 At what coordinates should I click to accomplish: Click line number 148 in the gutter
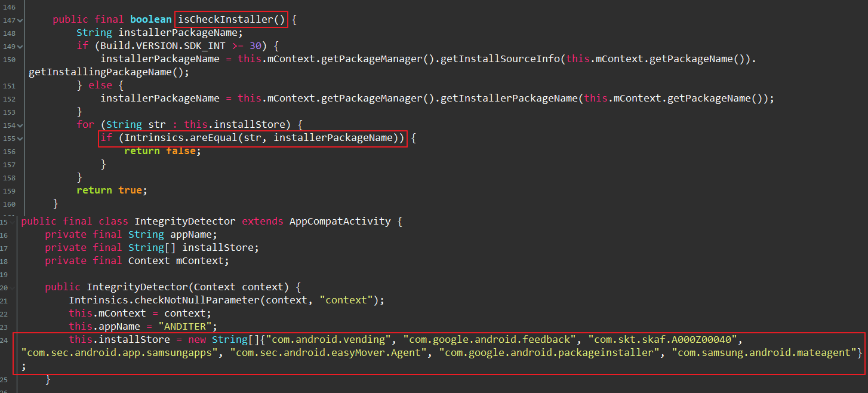pyautogui.click(x=9, y=33)
